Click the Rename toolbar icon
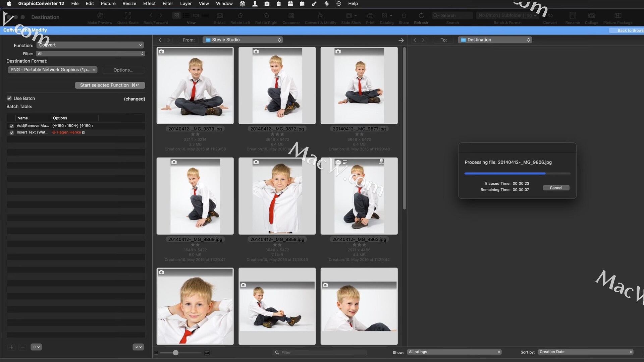Screen dimensions: 644x362 [573, 15]
